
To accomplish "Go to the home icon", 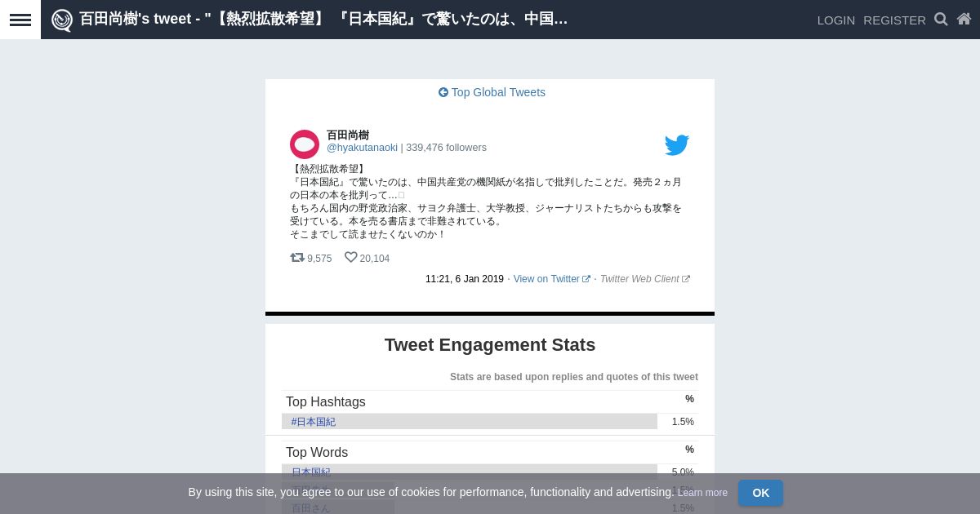I will coord(964,19).
